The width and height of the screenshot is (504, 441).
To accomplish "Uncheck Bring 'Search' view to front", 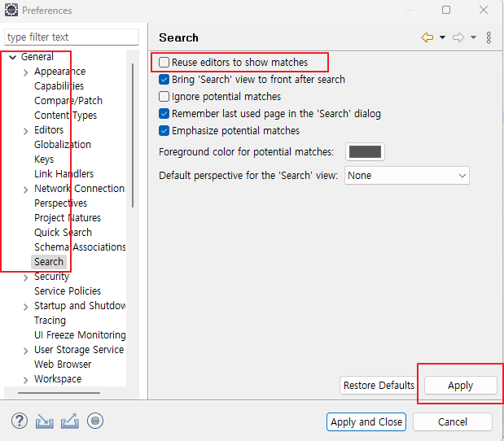I will pyautogui.click(x=164, y=80).
